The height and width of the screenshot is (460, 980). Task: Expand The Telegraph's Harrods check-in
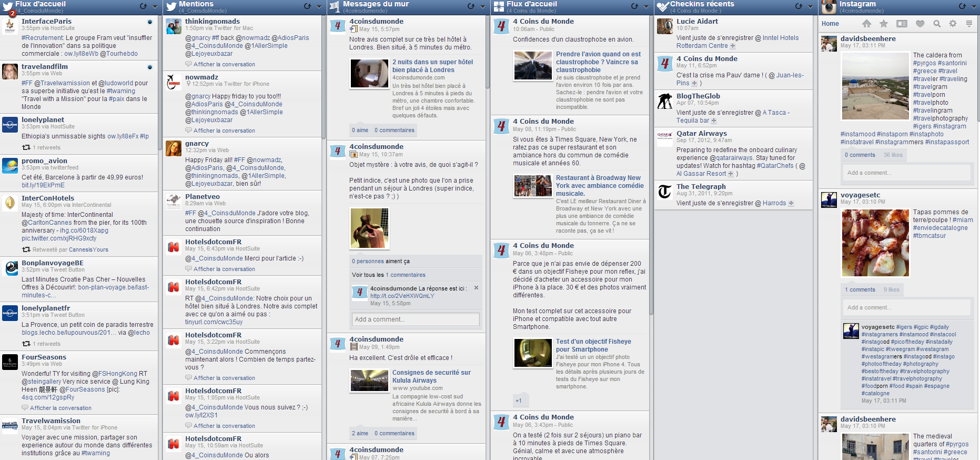(791, 204)
